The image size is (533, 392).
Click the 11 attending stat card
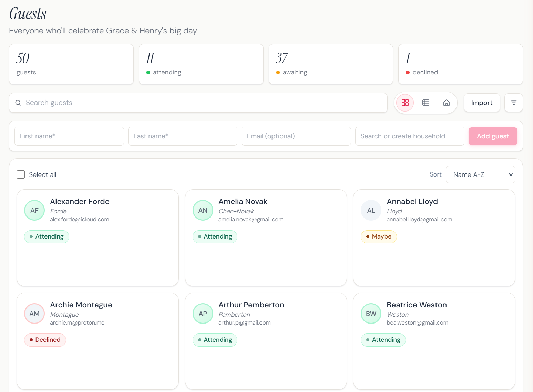pos(201,64)
